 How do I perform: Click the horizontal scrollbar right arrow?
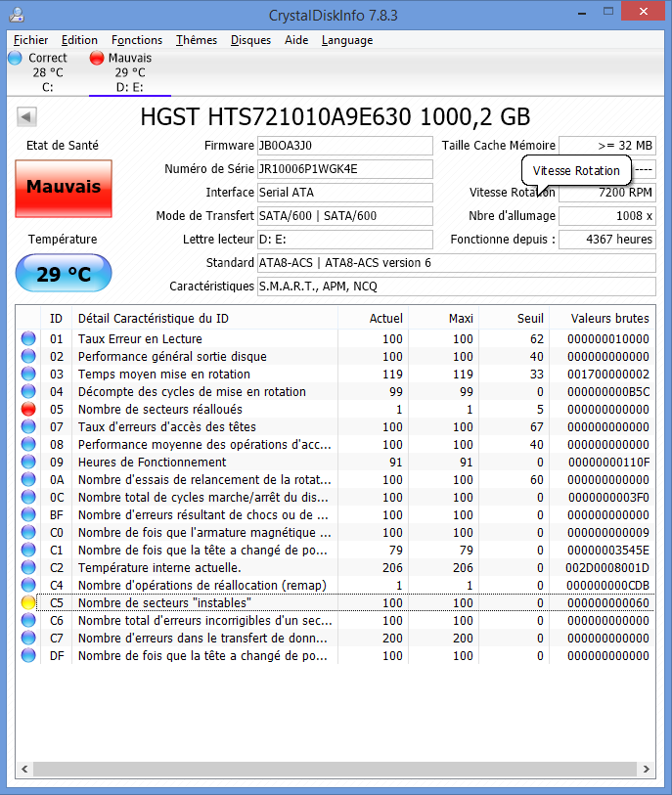(x=647, y=769)
